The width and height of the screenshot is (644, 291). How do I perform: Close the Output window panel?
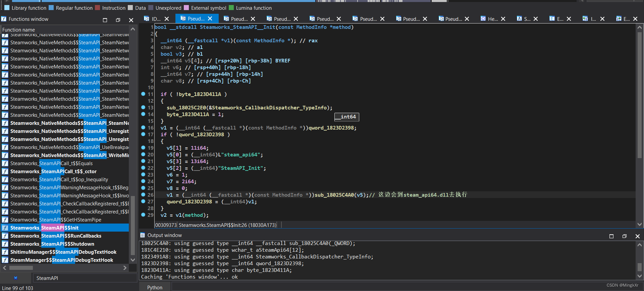[x=638, y=236]
